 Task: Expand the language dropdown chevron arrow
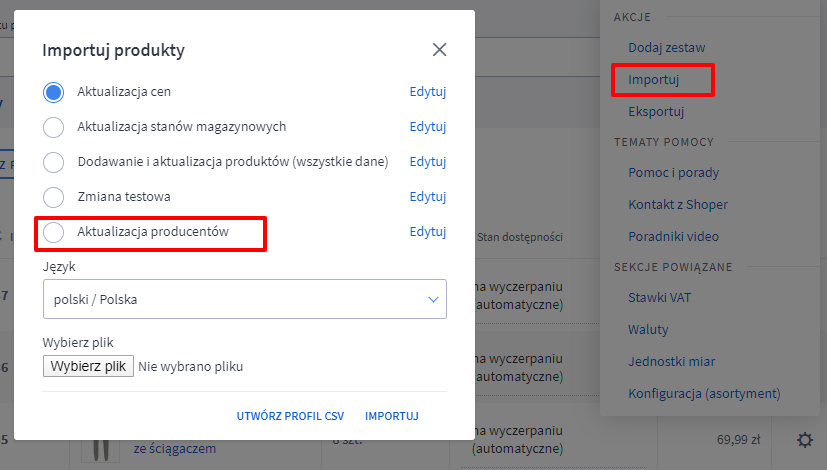(x=433, y=300)
